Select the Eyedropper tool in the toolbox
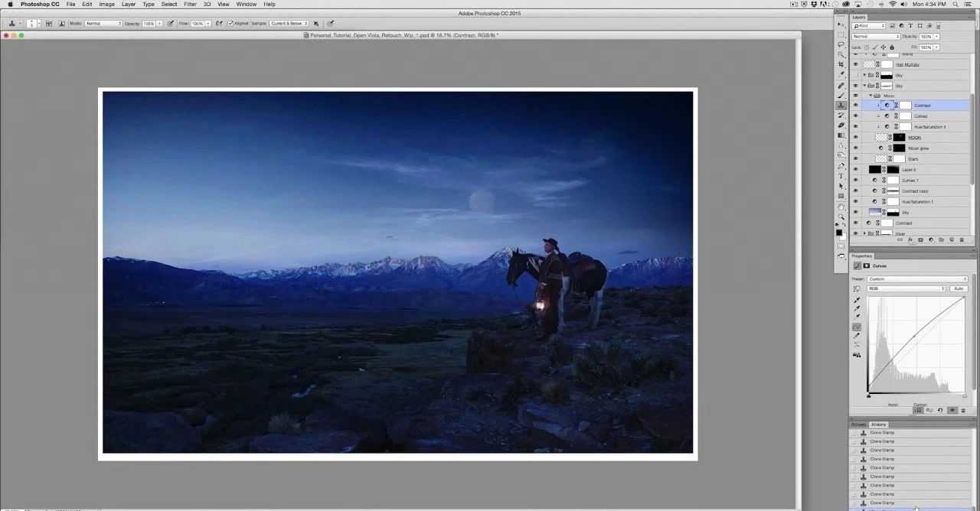Image resolution: width=980 pixels, height=511 pixels. 841,75
